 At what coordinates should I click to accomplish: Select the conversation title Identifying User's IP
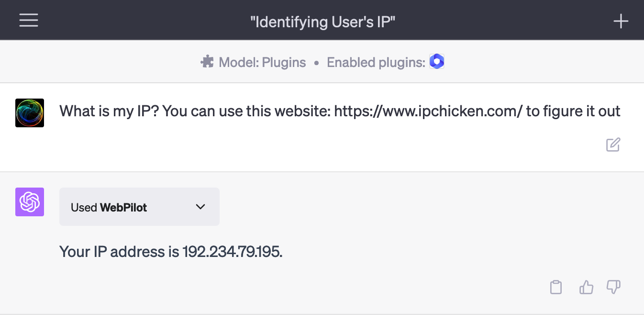coord(322,22)
